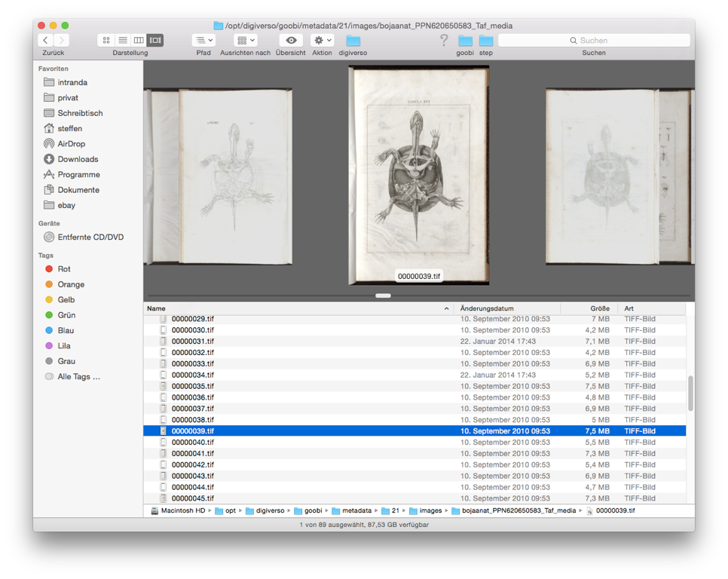Image resolution: width=728 pixels, height=579 pixels.
Task: Click Macintosh HD in path bar
Action: click(178, 510)
